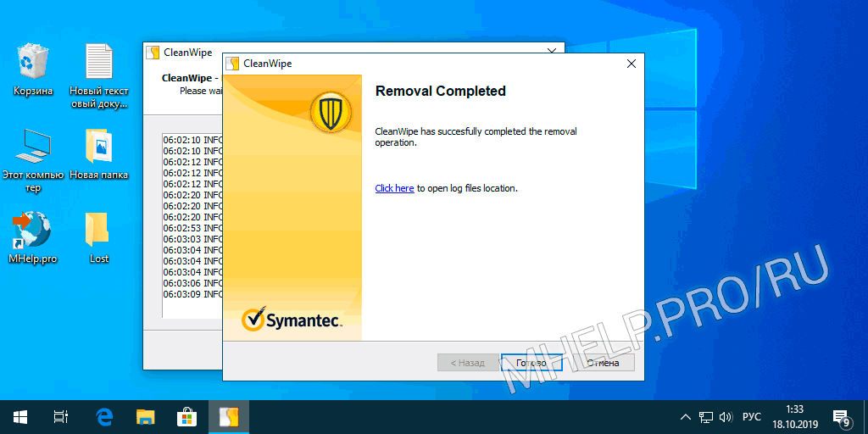Select the Lost folder icon
Image resolution: width=868 pixels, height=434 pixels.
click(x=99, y=237)
